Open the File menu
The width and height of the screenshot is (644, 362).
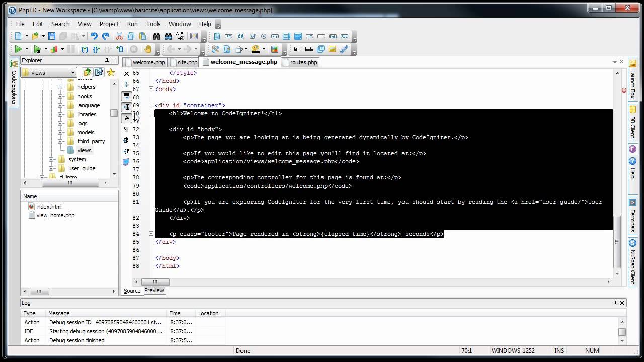point(20,24)
